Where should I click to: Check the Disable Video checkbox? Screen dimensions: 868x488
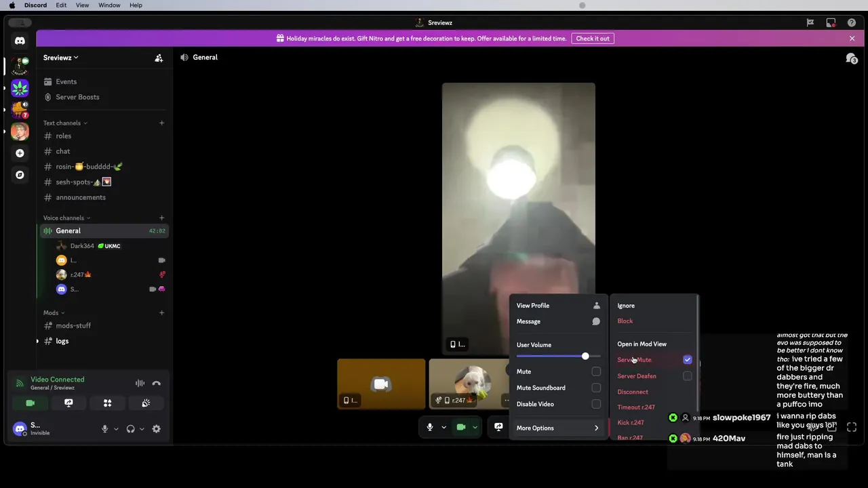coord(596,404)
